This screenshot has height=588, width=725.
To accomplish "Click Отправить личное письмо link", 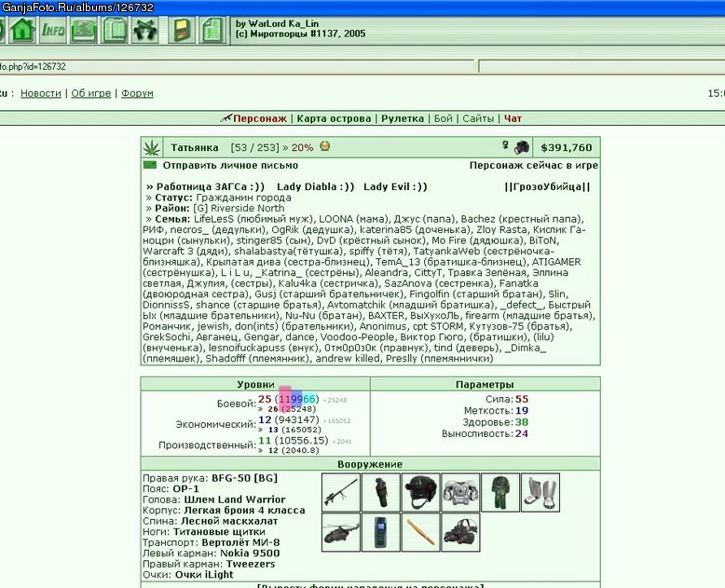I will pos(230,165).
